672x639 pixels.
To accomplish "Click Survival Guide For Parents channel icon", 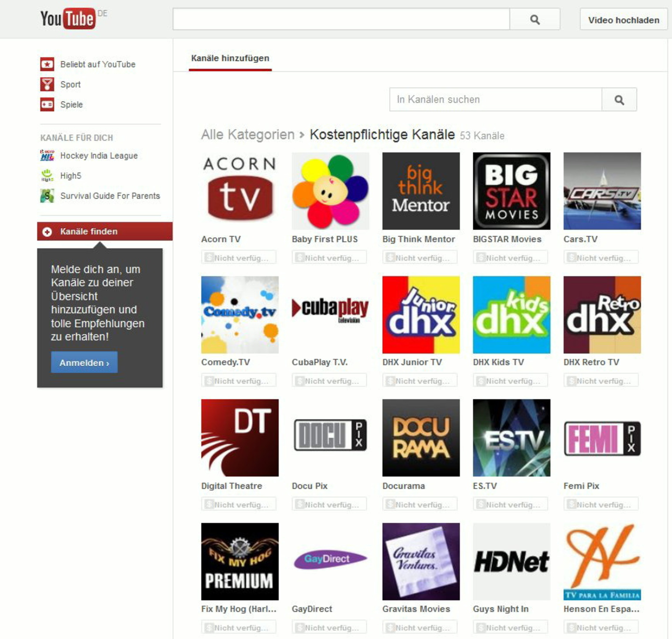I will (47, 196).
